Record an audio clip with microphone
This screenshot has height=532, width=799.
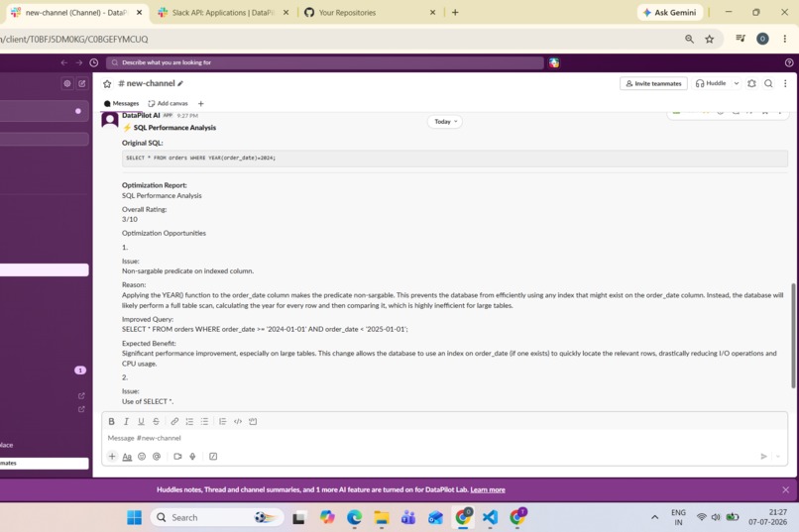pyautogui.click(x=192, y=457)
